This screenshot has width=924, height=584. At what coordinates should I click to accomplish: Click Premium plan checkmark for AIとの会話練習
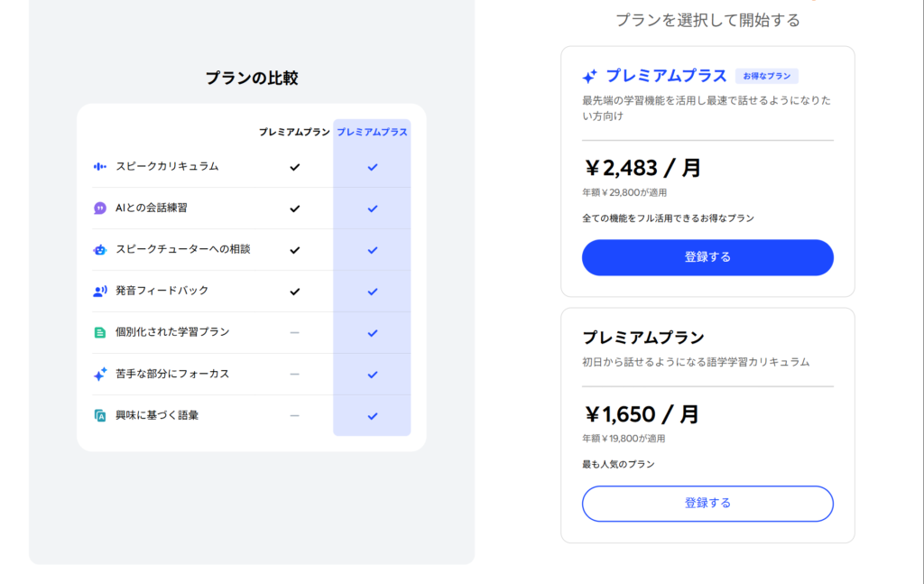294,209
